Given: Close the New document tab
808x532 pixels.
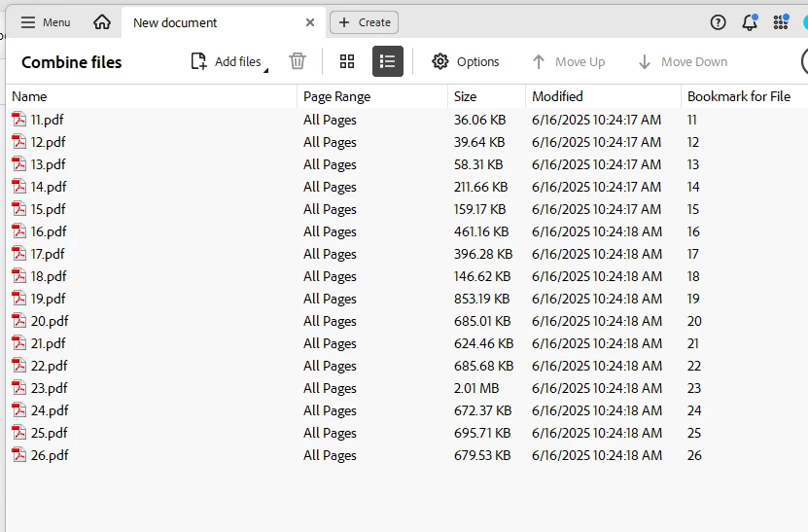Looking at the screenshot, I should (x=310, y=22).
